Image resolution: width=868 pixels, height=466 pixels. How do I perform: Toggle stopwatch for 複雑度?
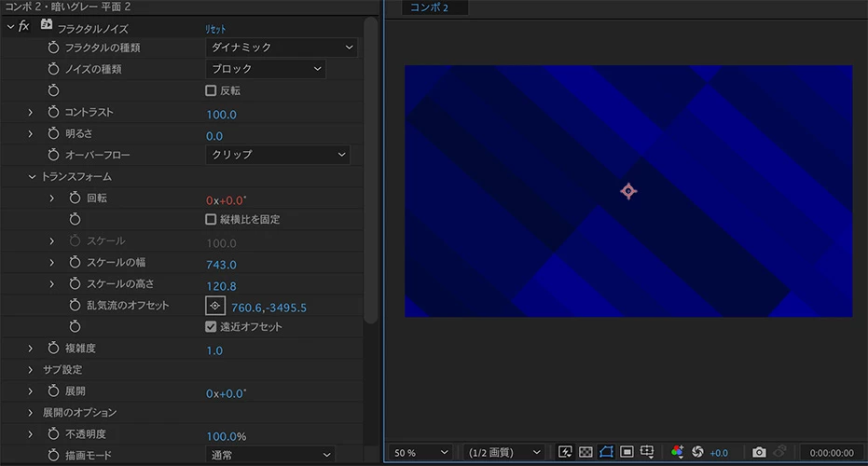point(53,348)
